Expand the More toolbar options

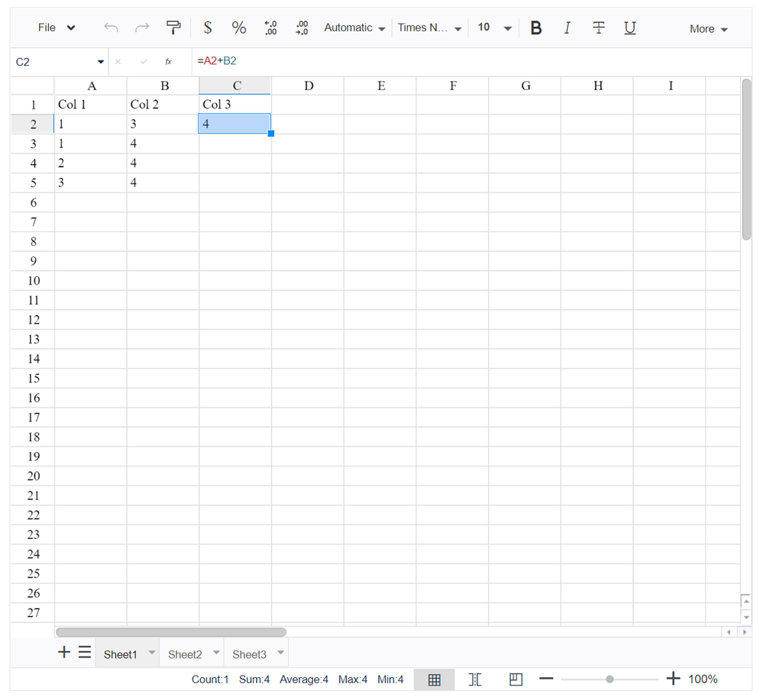coord(709,29)
